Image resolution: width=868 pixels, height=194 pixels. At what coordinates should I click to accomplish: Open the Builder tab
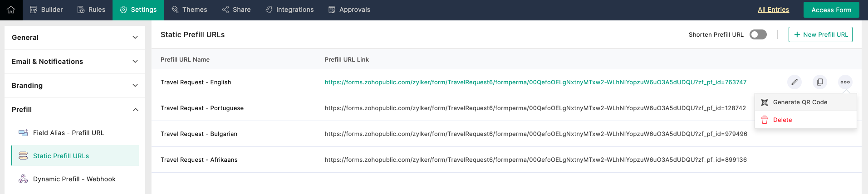(x=46, y=10)
